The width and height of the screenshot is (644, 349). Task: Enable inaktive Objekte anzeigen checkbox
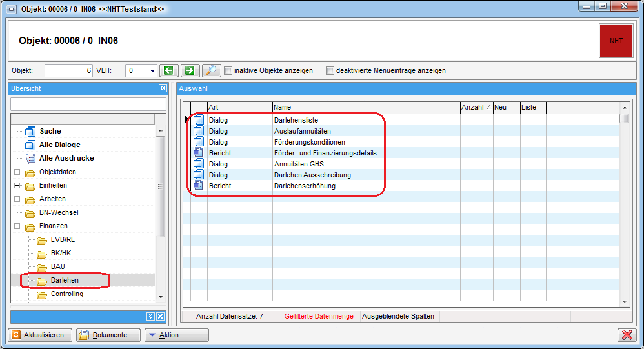click(228, 71)
